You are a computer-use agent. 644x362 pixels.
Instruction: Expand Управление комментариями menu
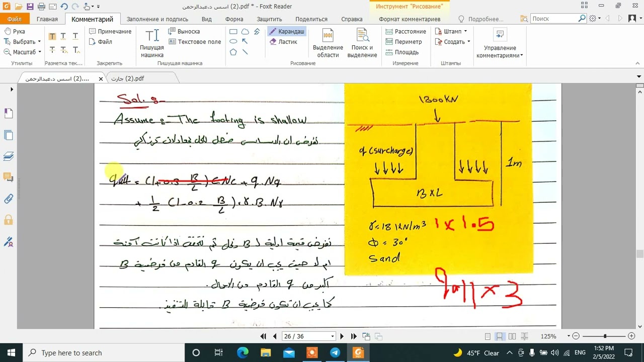(500, 44)
